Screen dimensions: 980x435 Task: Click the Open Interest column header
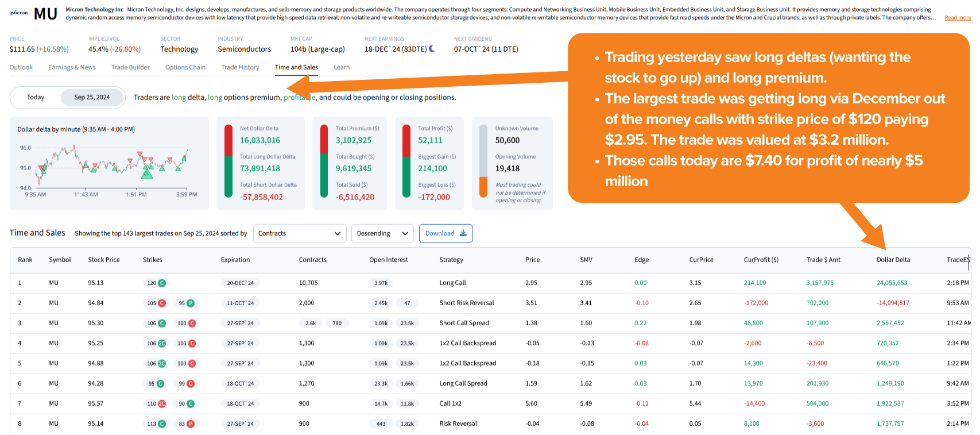click(389, 260)
